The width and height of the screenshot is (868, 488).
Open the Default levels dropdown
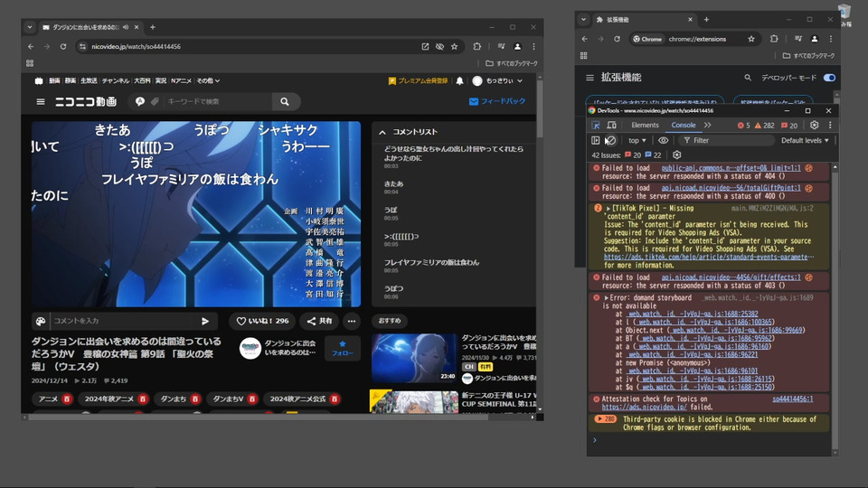805,141
